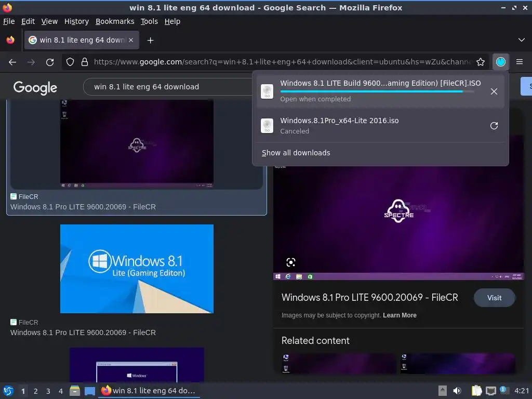Click the show desktop taskbar icon

coord(89,391)
